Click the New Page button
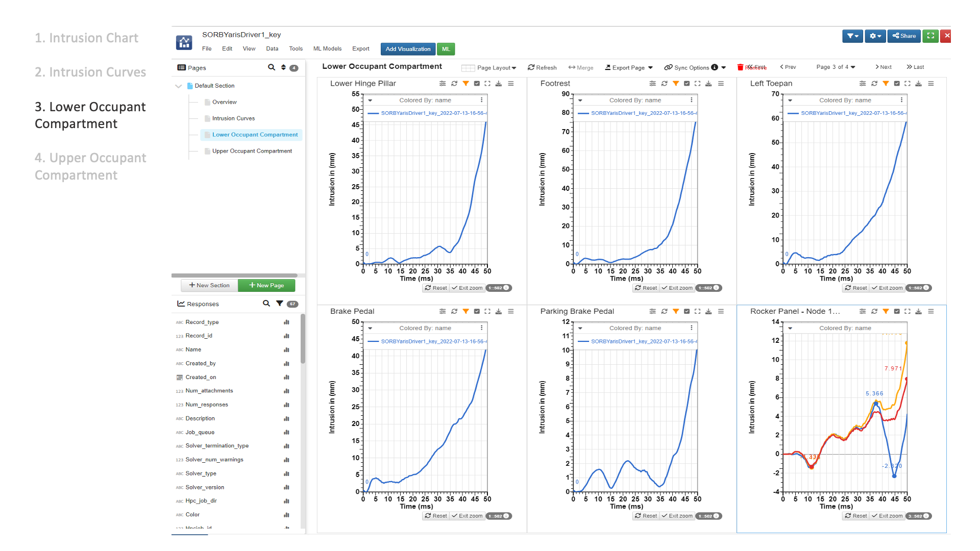This screenshot has height=551, width=980. pyautogui.click(x=266, y=286)
